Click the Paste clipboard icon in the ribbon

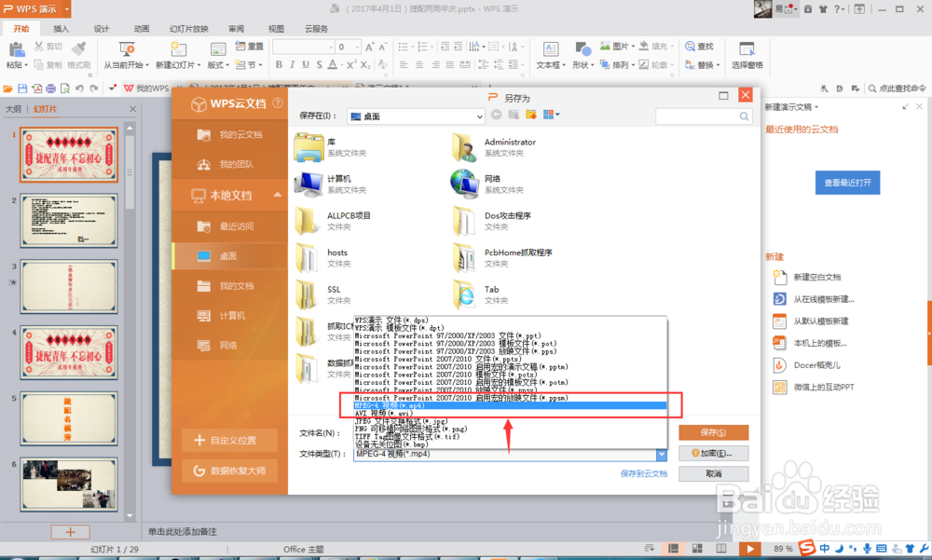[16, 49]
